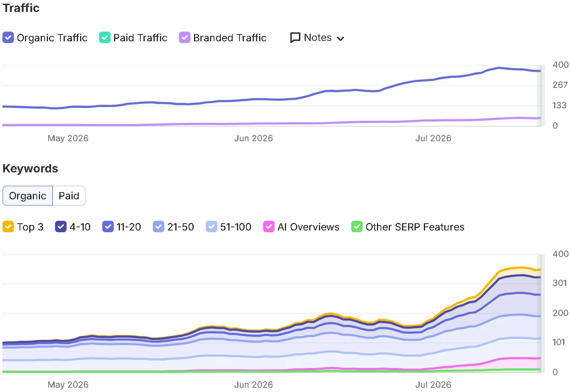
Task: Click the Paid Traffic legend label
Action: point(140,38)
